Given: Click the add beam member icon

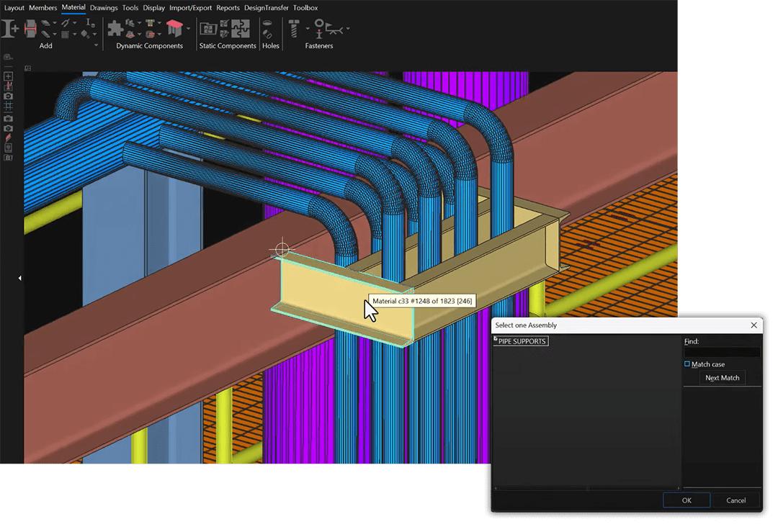Looking at the screenshot, I should [x=10, y=29].
